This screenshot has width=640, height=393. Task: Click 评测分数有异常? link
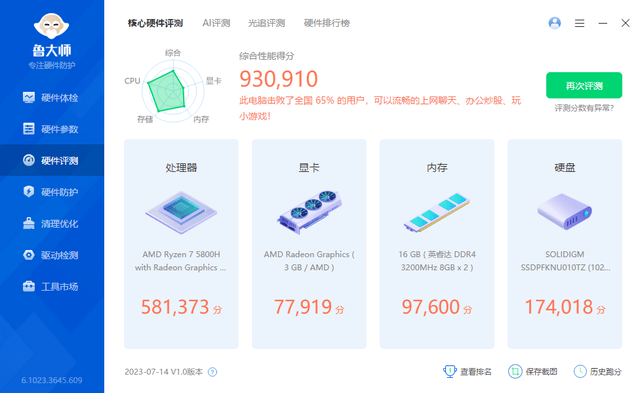pyautogui.click(x=584, y=108)
